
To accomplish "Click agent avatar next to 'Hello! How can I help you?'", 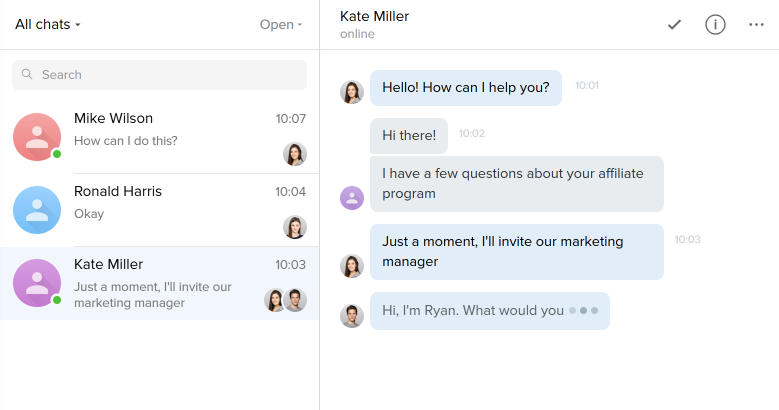I will (352, 92).
